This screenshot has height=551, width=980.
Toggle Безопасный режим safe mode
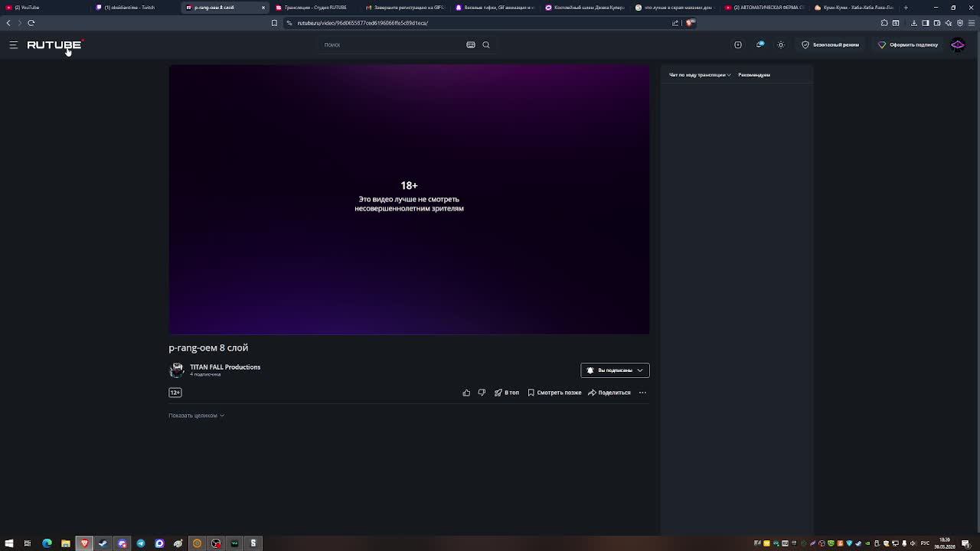[830, 44]
